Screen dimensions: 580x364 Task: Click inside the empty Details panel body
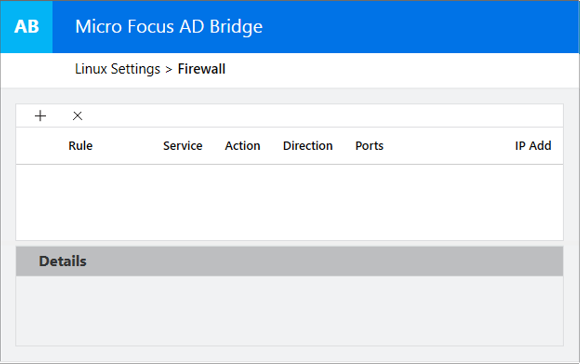point(289,311)
